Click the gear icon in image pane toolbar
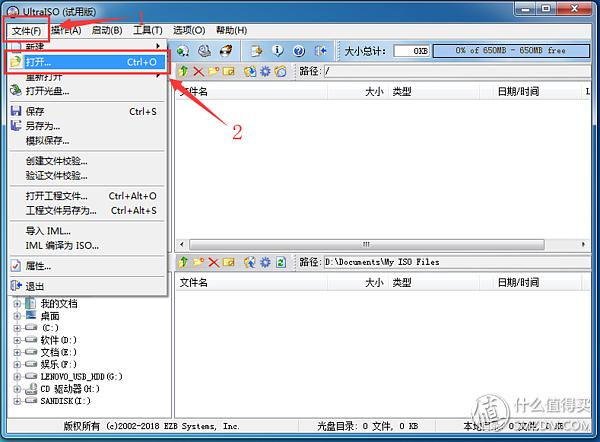Image resolution: width=600 pixels, height=442 pixels. click(x=265, y=71)
